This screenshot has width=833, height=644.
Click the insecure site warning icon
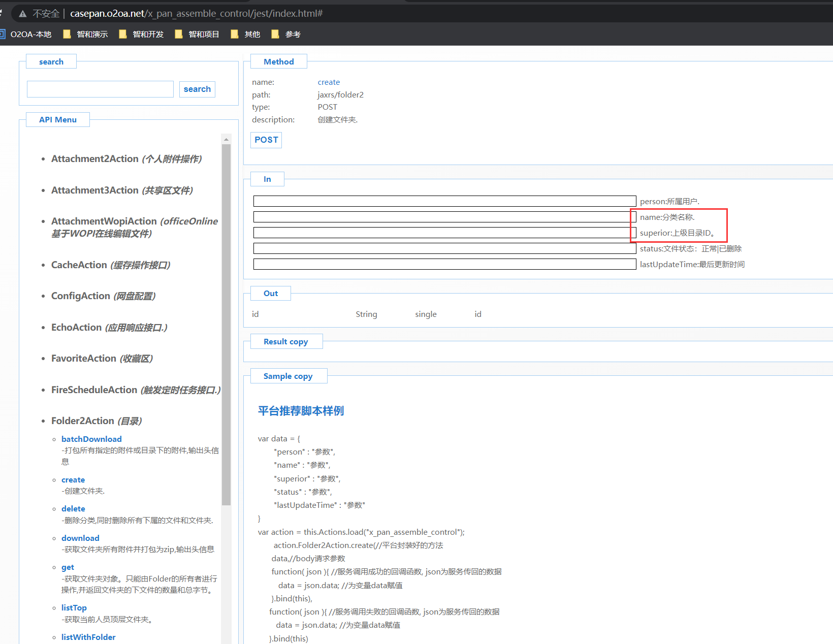23,14
